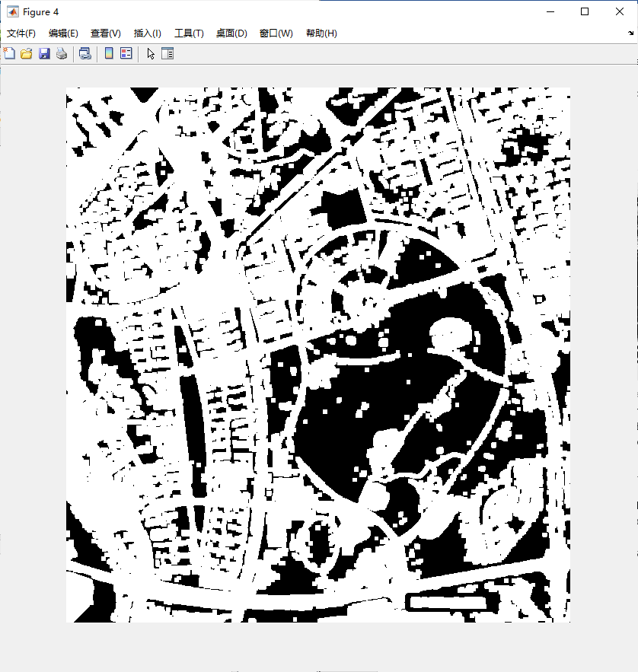Print the figure using the printer icon
The image size is (638, 672).
pyautogui.click(x=61, y=53)
